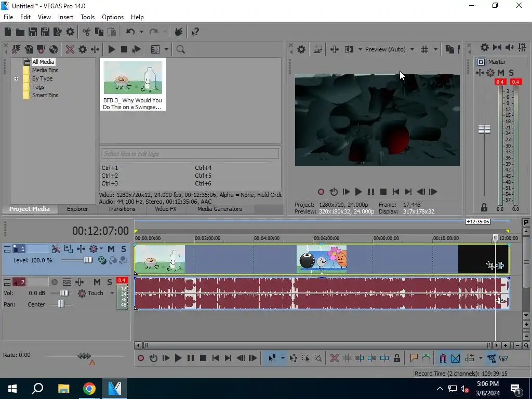The image size is (532, 399).
Task: Click the Undo arrow icon
Action: click(130, 32)
